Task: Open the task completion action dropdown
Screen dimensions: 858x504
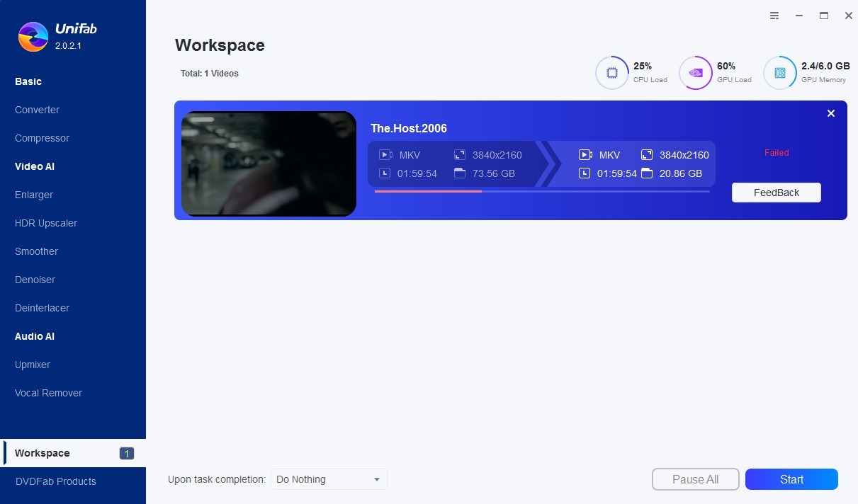Action: [329, 479]
